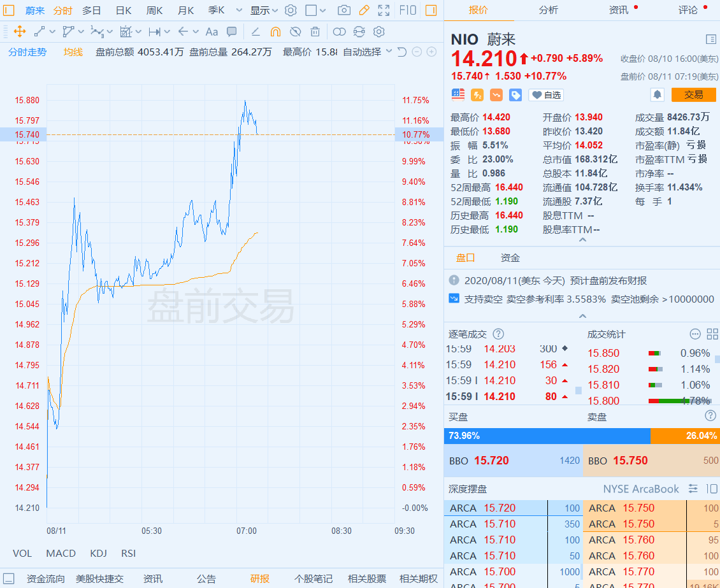This screenshot has height=588, width=720.
Task: Toggle the right sidebar panel icon
Action: (x=431, y=10)
